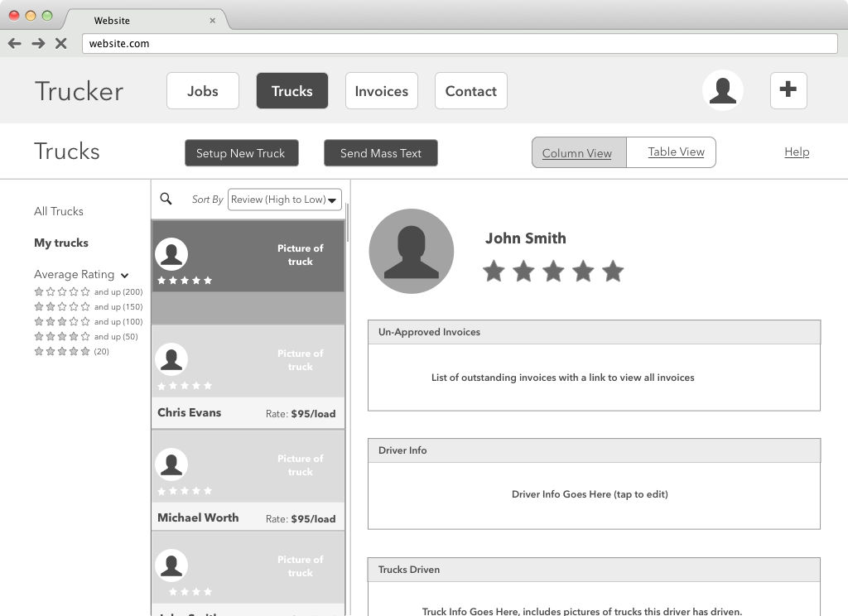Filter by one star and up (200)

[x=88, y=291]
